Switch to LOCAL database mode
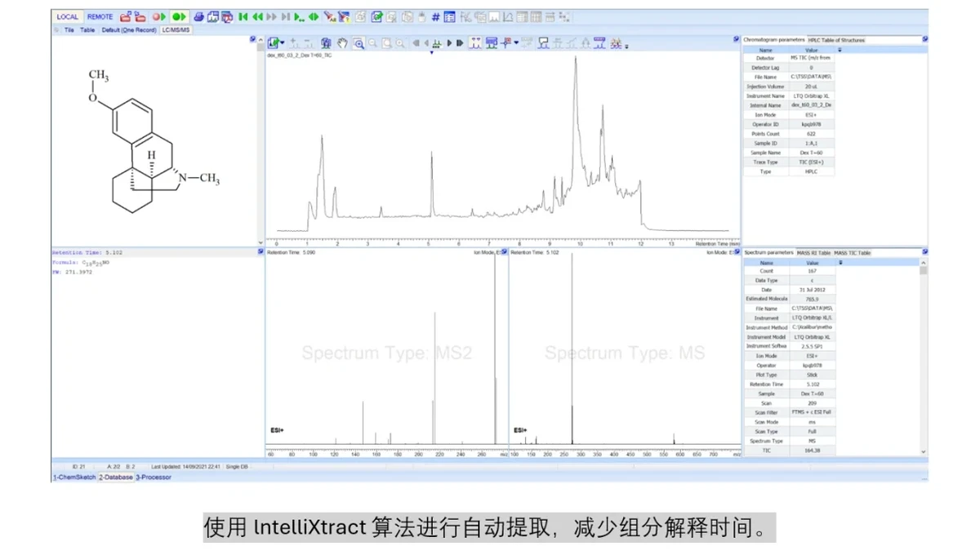Screen dimensions: 980x551 (x=67, y=16)
